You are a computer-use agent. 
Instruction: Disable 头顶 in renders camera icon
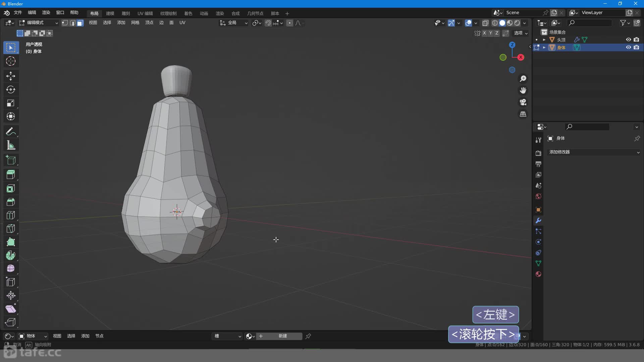click(x=636, y=40)
